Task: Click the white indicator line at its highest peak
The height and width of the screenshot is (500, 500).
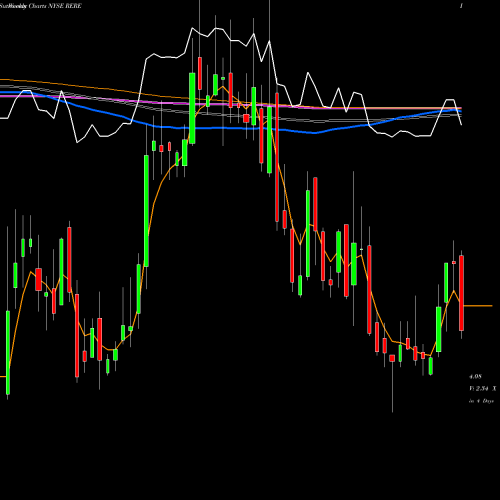Action: click(x=192, y=28)
